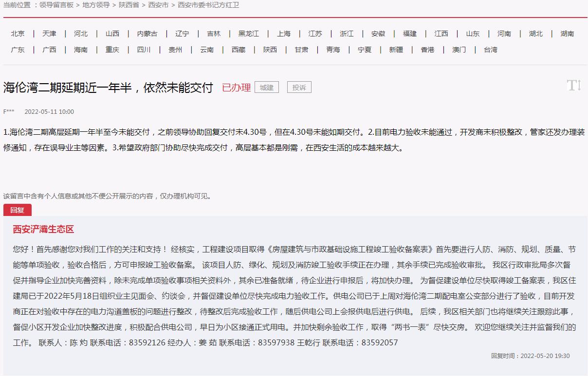The height and width of the screenshot is (376, 588).
Task: Open 西安市 breadcrumb link
Action: 158,5
